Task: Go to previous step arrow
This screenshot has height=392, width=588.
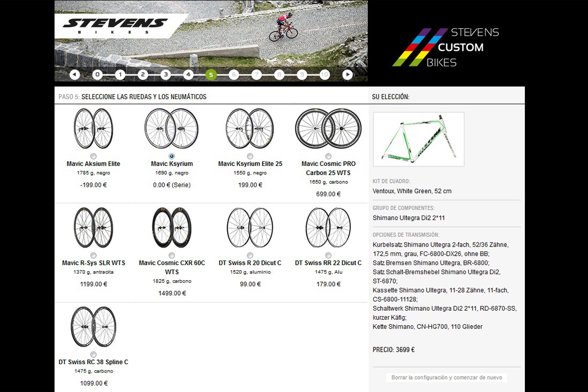Action: (x=75, y=75)
